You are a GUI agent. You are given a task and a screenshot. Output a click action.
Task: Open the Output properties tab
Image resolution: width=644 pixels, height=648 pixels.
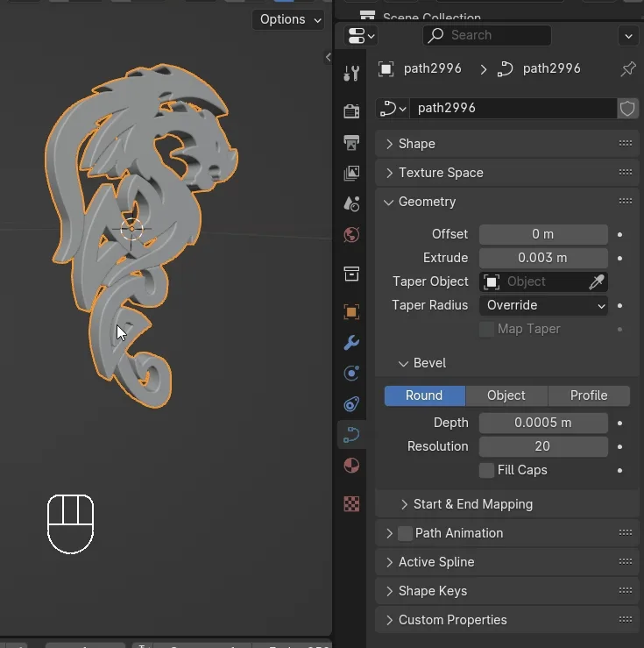coord(351,142)
